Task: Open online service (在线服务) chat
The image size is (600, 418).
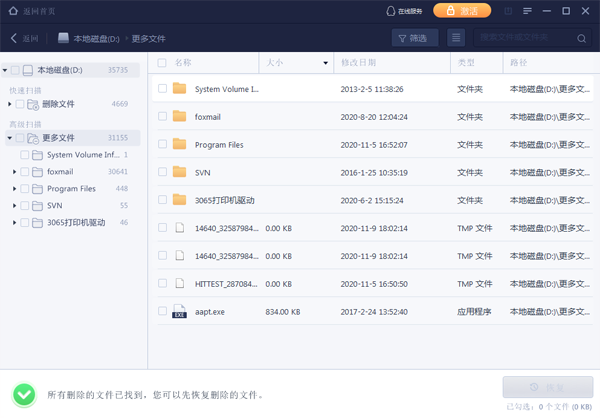Action: 403,11
